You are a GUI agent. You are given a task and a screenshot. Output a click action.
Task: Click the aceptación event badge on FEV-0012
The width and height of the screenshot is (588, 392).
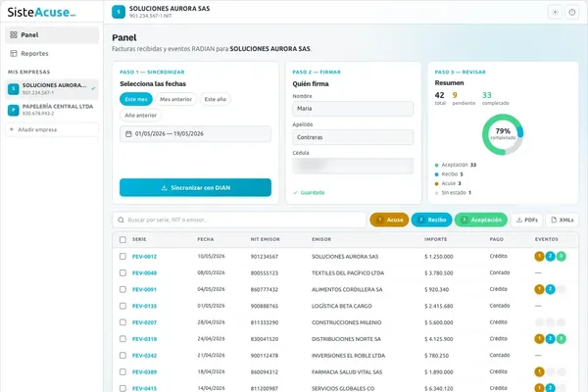click(561, 256)
